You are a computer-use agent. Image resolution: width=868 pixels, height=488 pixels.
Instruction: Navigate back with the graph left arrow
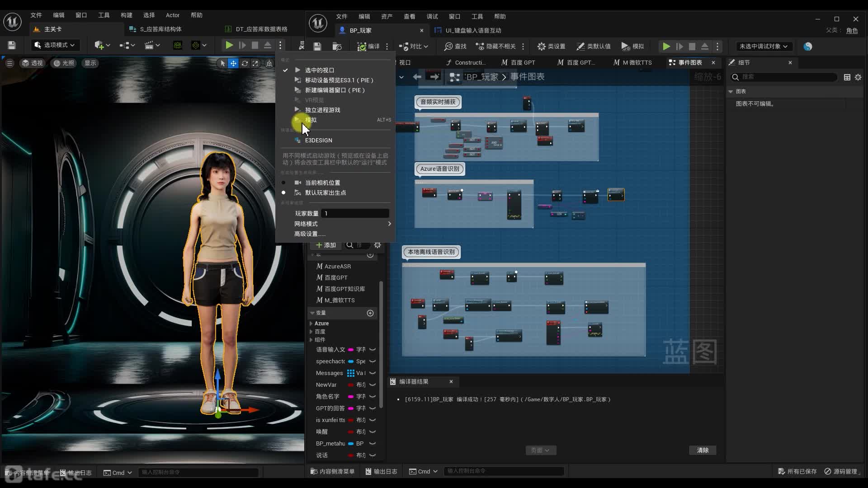tap(417, 77)
